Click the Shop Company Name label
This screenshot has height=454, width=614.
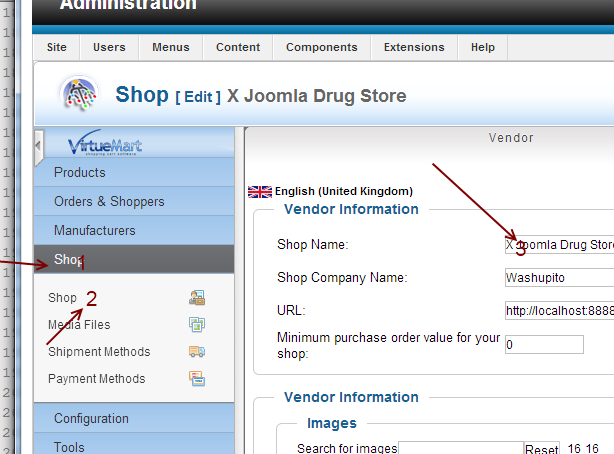342,278
